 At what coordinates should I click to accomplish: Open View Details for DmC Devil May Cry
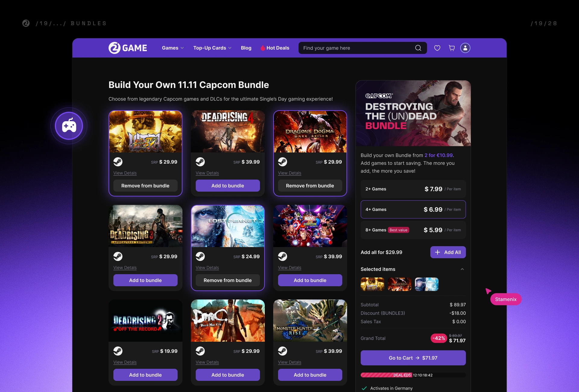coord(207,362)
